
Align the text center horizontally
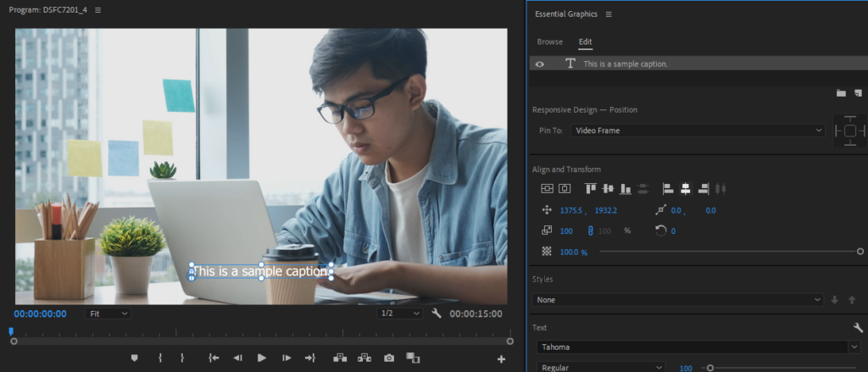pyautogui.click(x=685, y=188)
